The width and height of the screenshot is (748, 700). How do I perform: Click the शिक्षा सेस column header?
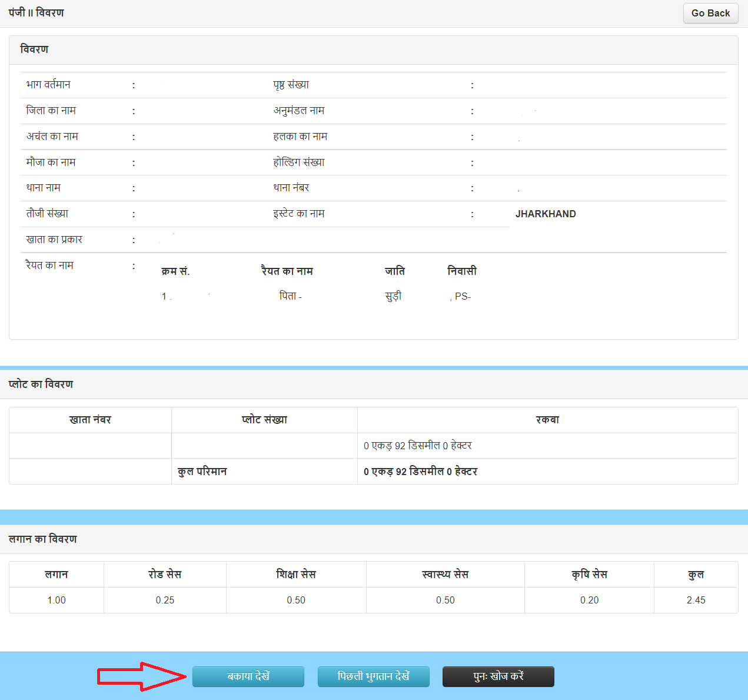click(x=296, y=574)
